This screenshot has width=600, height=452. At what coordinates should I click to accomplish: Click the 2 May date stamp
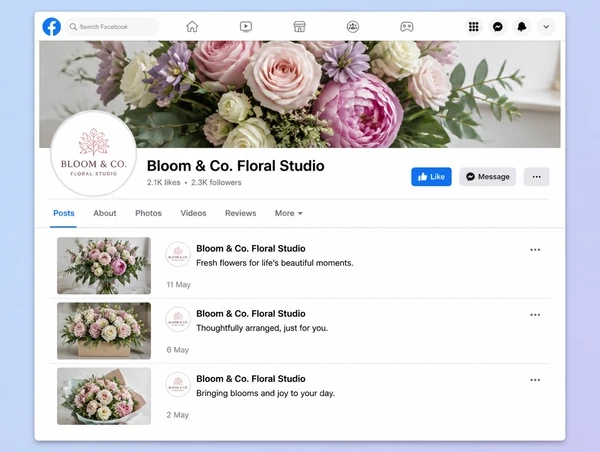click(178, 415)
